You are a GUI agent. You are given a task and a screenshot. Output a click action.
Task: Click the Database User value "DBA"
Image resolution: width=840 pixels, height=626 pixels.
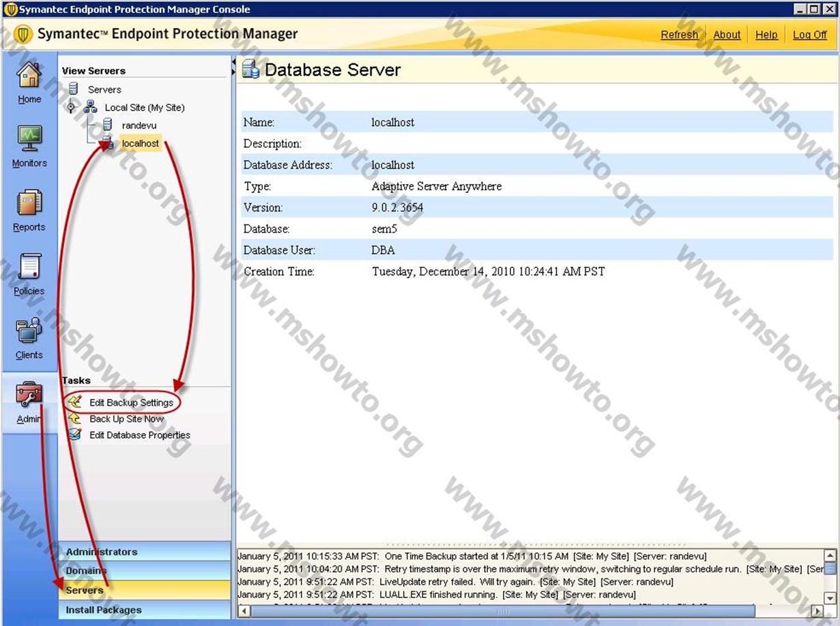pyautogui.click(x=383, y=250)
